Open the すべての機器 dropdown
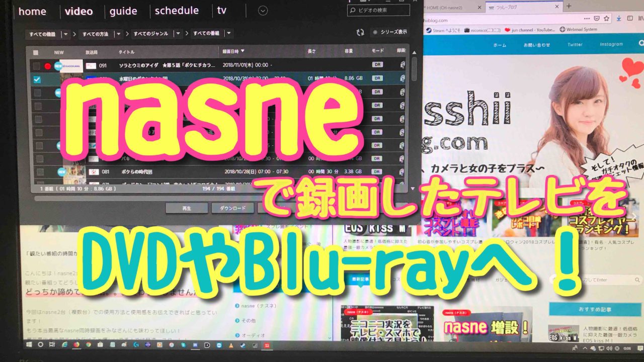644x362 pixels. point(48,34)
